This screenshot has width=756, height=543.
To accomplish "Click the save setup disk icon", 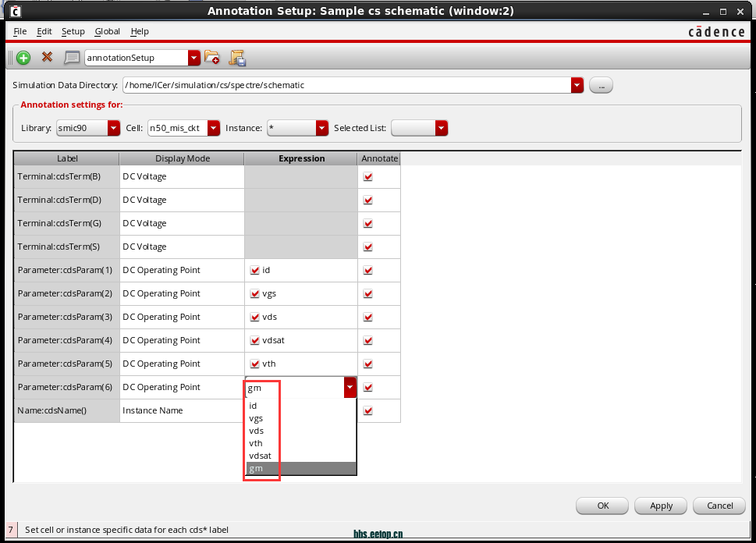I will (x=237, y=58).
